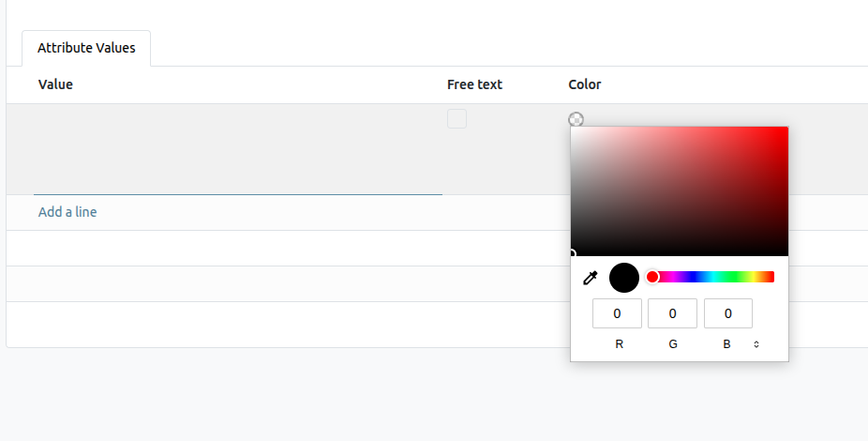This screenshot has height=441, width=868.
Task: Focus the B value input field
Action: point(727,313)
